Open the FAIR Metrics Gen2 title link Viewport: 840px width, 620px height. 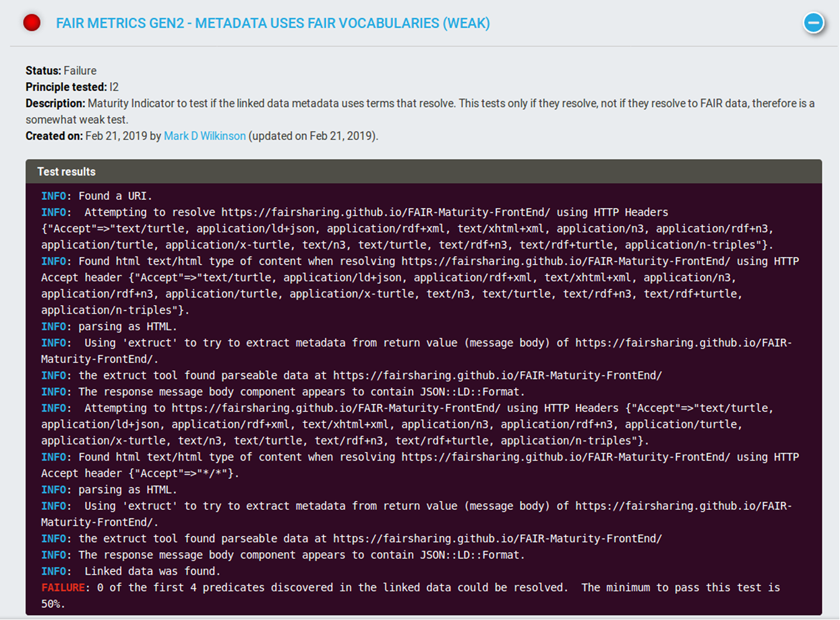(x=273, y=23)
